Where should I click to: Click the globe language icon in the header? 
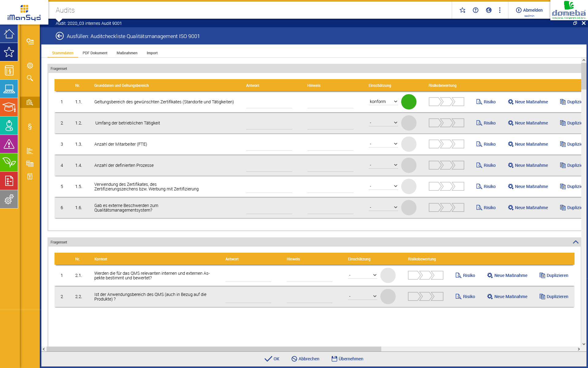tap(489, 10)
